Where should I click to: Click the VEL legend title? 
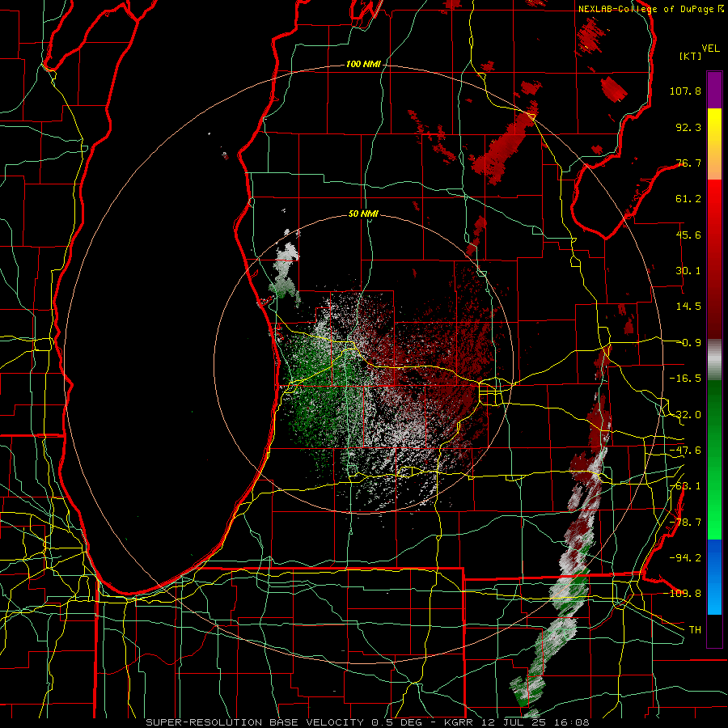point(710,49)
